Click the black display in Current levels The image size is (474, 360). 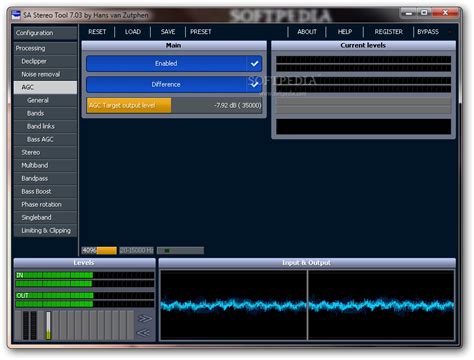[363, 127]
